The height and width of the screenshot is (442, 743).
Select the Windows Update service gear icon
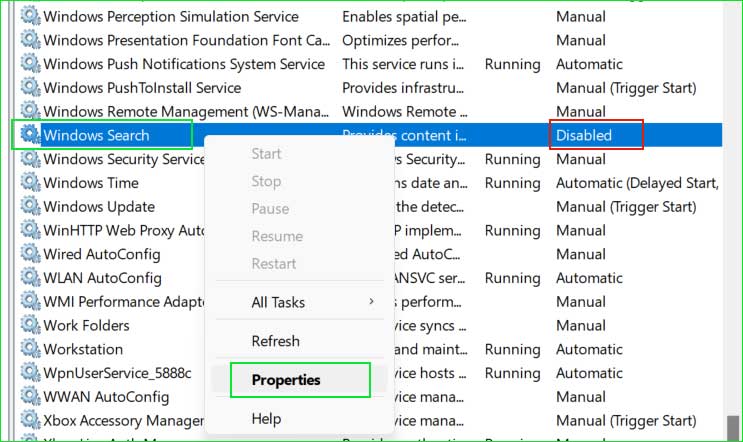click(x=30, y=207)
